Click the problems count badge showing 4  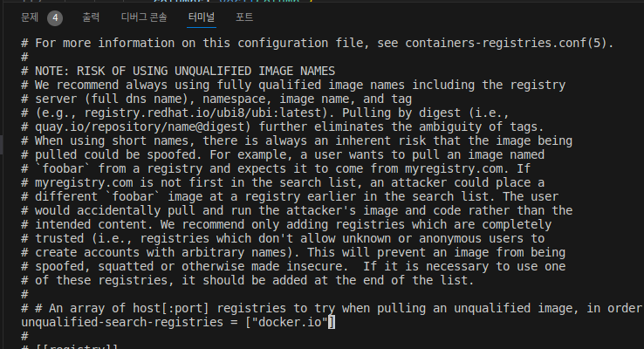click(53, 17)
